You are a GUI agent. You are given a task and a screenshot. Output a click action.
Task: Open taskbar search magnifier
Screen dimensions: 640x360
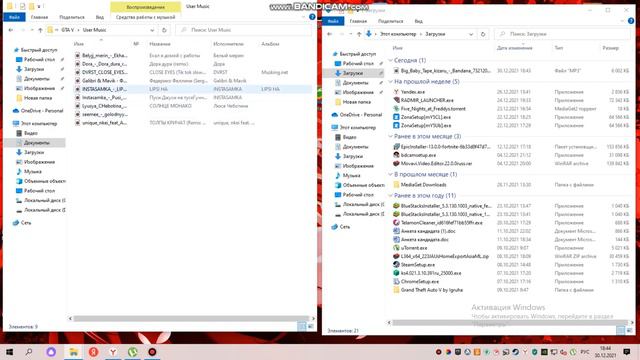coord(29,352)
